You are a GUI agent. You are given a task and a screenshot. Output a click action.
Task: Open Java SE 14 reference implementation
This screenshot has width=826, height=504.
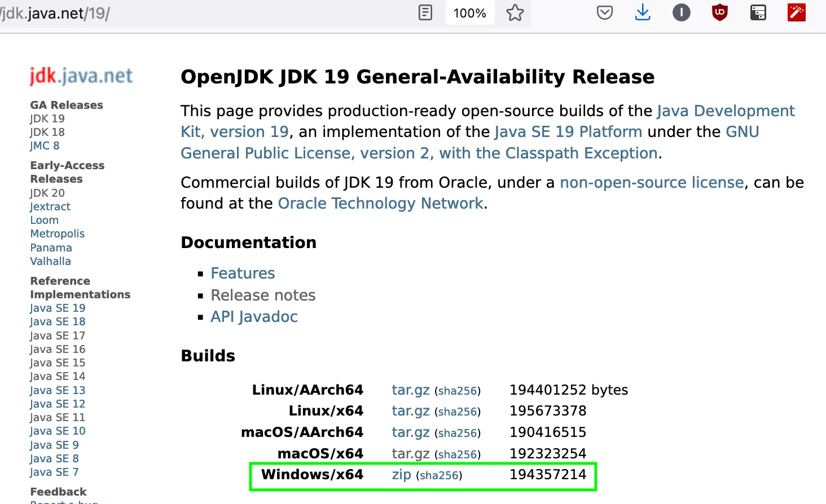pos(58,376)
